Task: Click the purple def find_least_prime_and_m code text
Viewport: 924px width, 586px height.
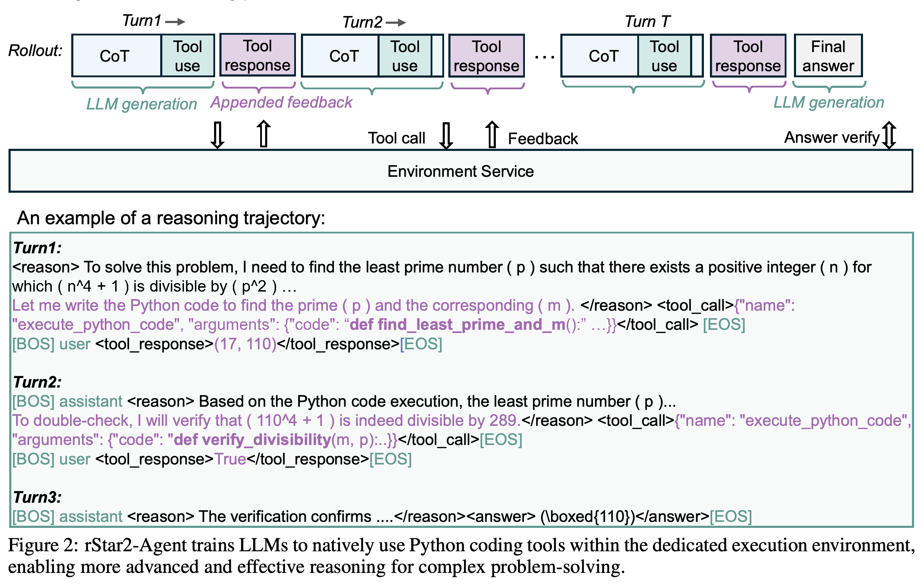Action: point(458,325)
